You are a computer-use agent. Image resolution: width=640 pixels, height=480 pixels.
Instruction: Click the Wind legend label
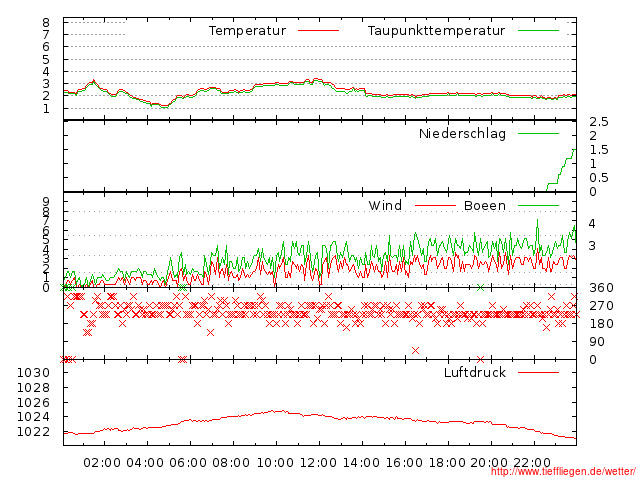(x=385, y=205)
